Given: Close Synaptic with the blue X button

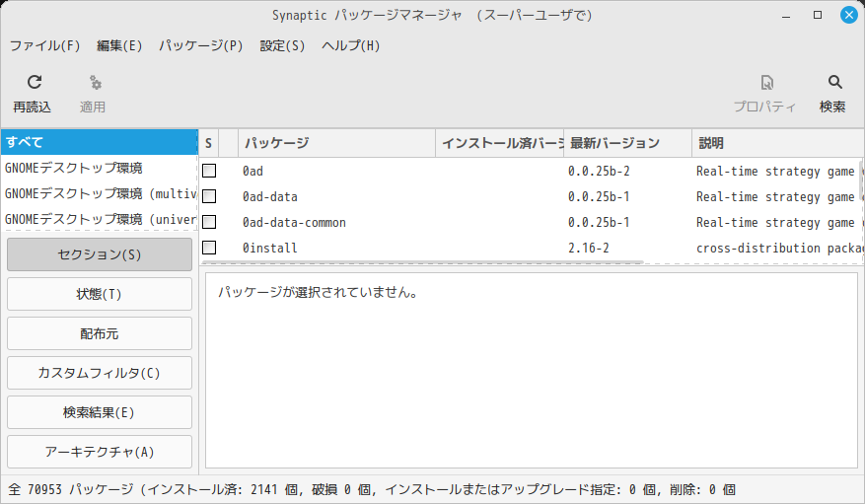Looking at the screenshot, I should click(849, 15).
